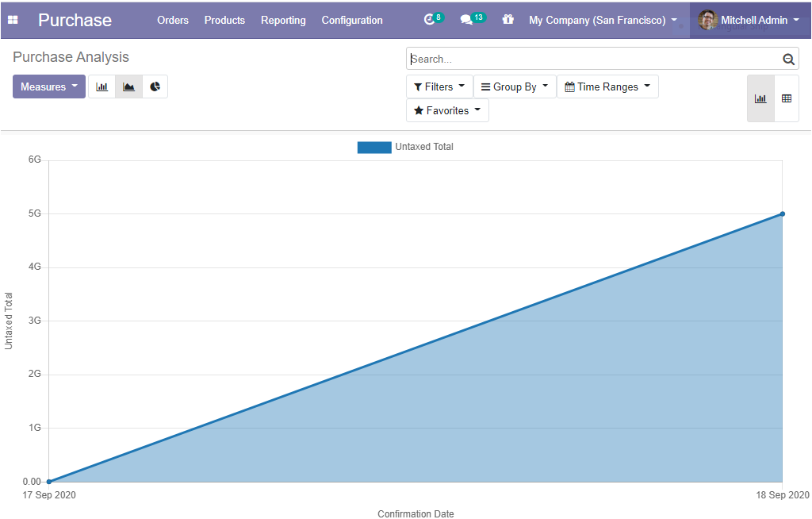Toggle the Untaxed Total legend swatch
The image size is (812, 519).
click(x=374, y=148)
